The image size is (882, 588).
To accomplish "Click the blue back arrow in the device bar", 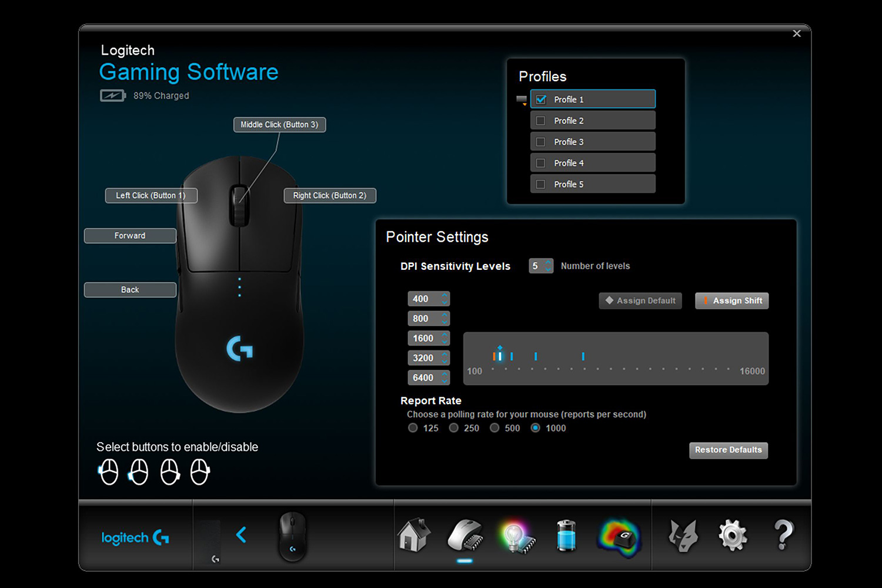I will [241, 534].
